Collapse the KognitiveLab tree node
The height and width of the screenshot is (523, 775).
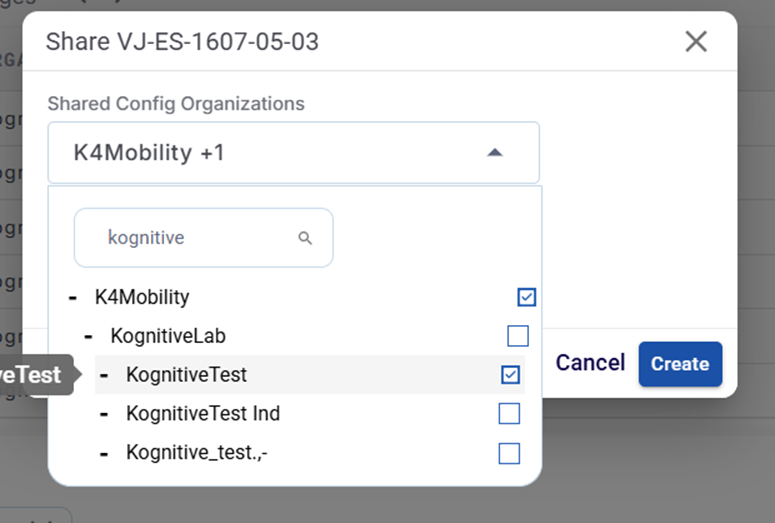89,336
